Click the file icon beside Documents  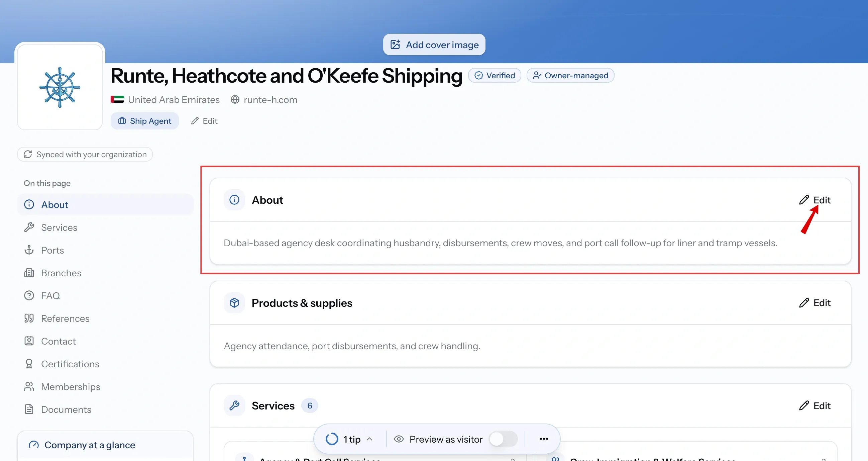(x=29, y=409)
